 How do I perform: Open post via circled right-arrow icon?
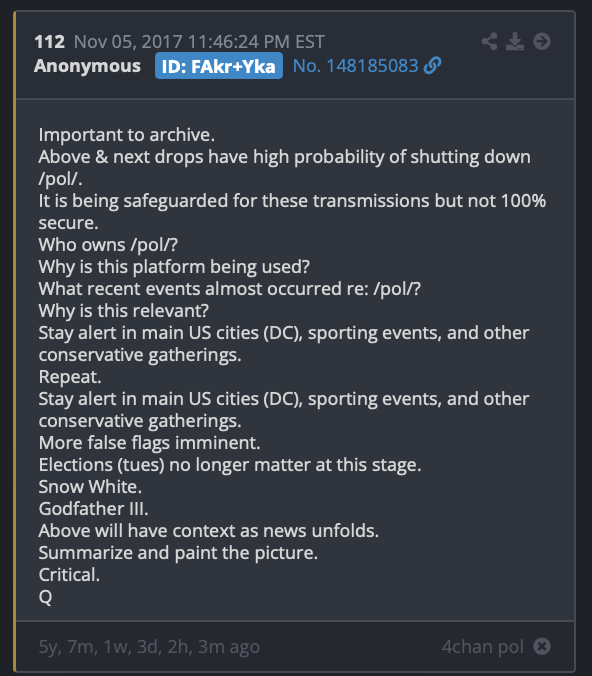pyautogui.click(x=542, y=42)
